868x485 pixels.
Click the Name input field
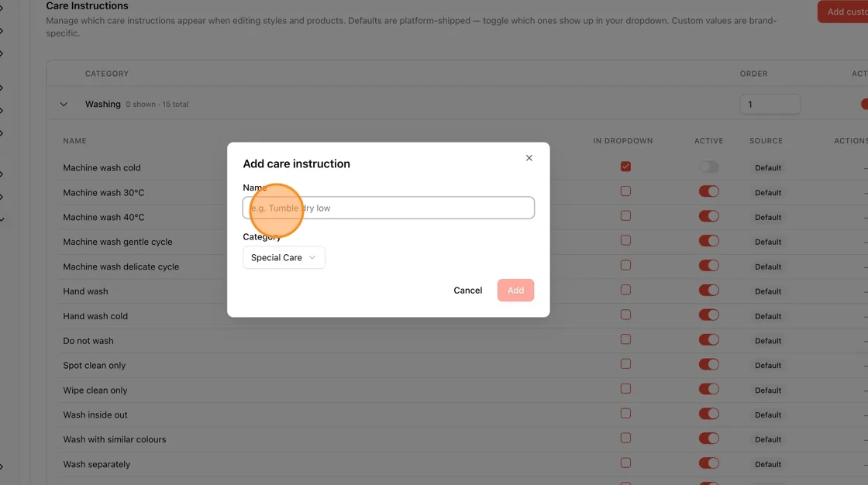click(388, 208)
